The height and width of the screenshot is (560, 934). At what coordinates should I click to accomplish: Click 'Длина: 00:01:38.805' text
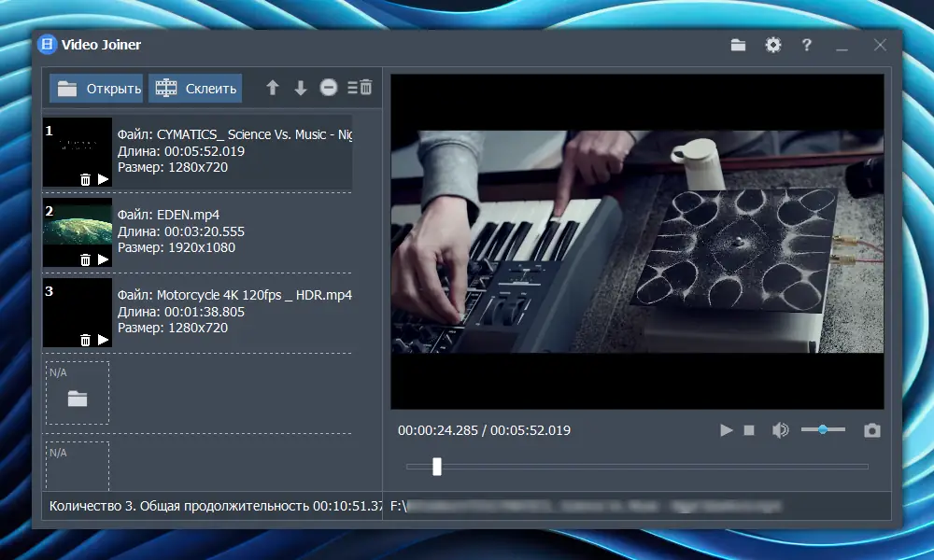[181, 312]
